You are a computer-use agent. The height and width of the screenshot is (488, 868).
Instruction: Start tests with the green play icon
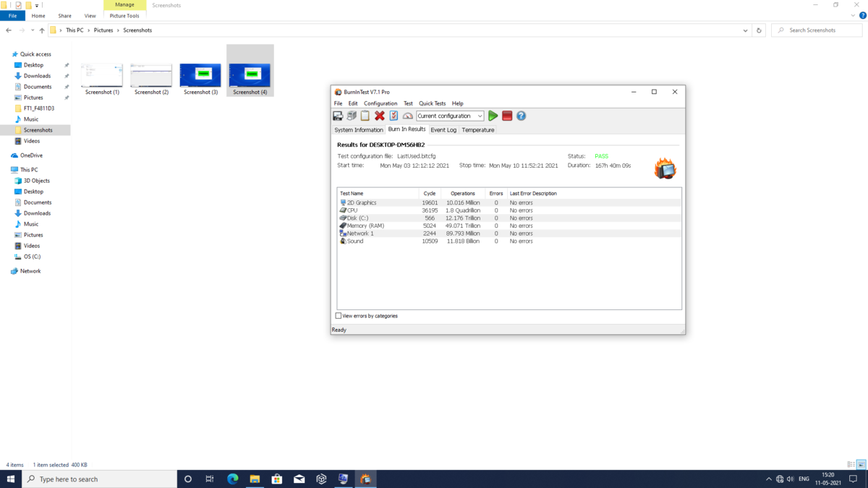[493, 116]
